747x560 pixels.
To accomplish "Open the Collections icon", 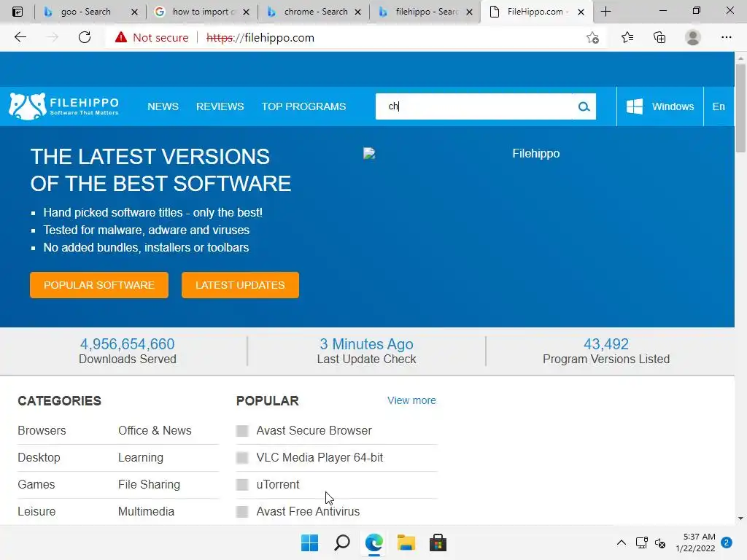I will click(659, 37).
